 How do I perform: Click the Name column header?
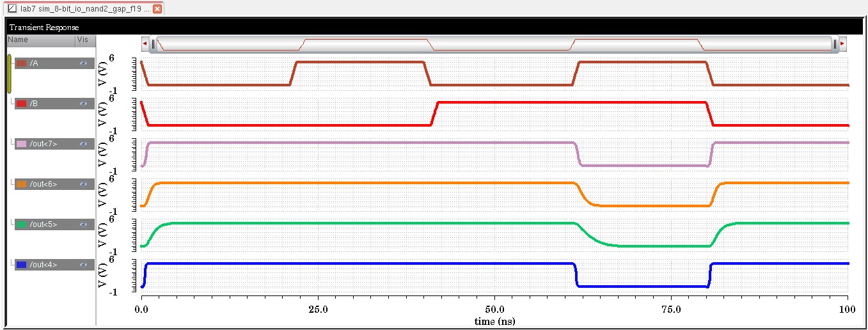pyautogui.click(x=40, y=40)
